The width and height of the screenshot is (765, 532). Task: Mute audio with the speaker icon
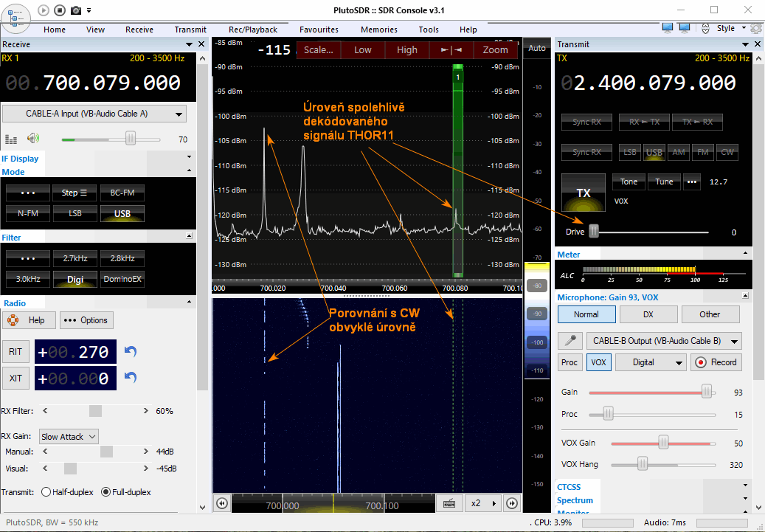click(32, 139)
